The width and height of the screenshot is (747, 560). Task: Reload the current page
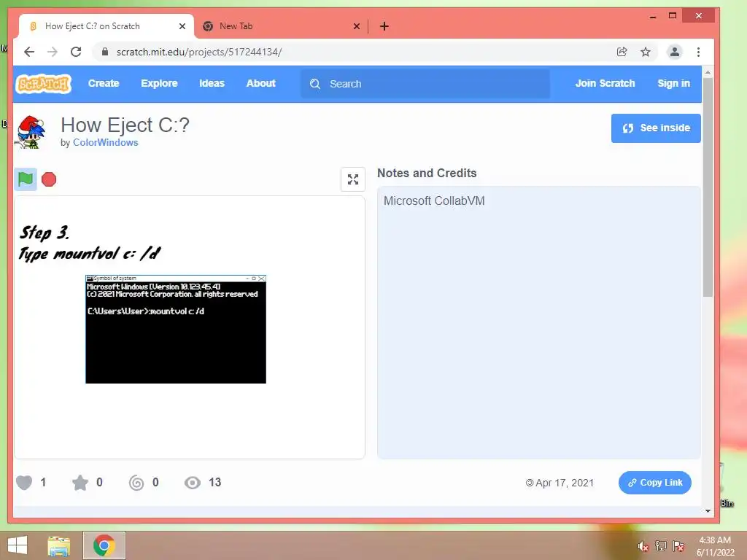[x=76, y=52]
